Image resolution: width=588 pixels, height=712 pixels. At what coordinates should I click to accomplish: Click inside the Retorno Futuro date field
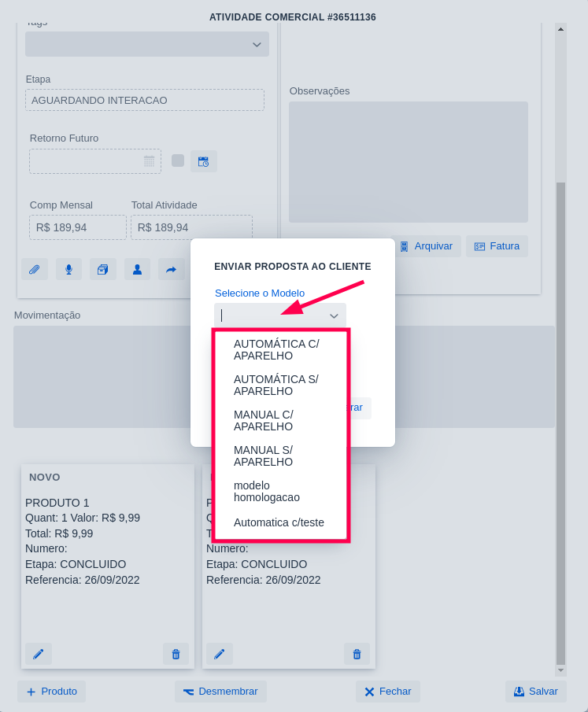point(87,161)
